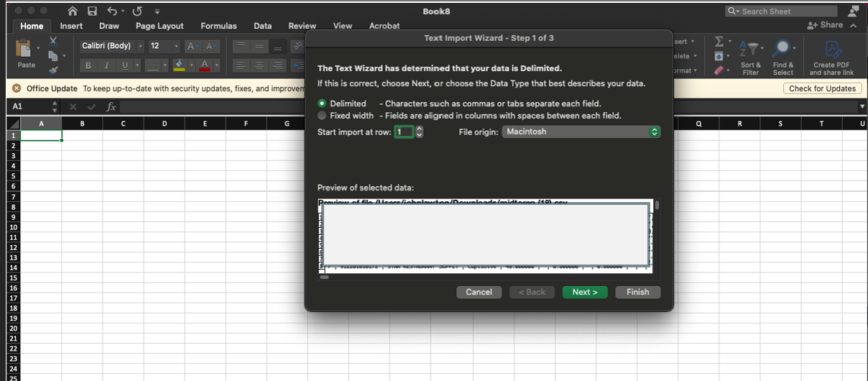Click the Format Painter brush icon

pos(53,70)
